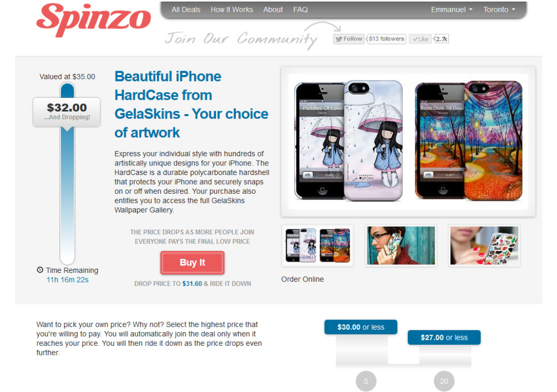Image resolution: width=557 pixels, height=392 pixels.
Task: Open the All Deals menu item
Action: click(x=186, y=10)
